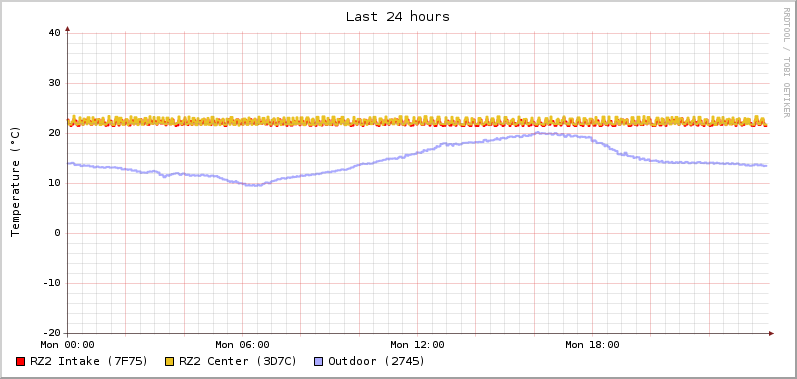Click the RRDTOOL / TOBI OETIKER watermark

[786, 62]
